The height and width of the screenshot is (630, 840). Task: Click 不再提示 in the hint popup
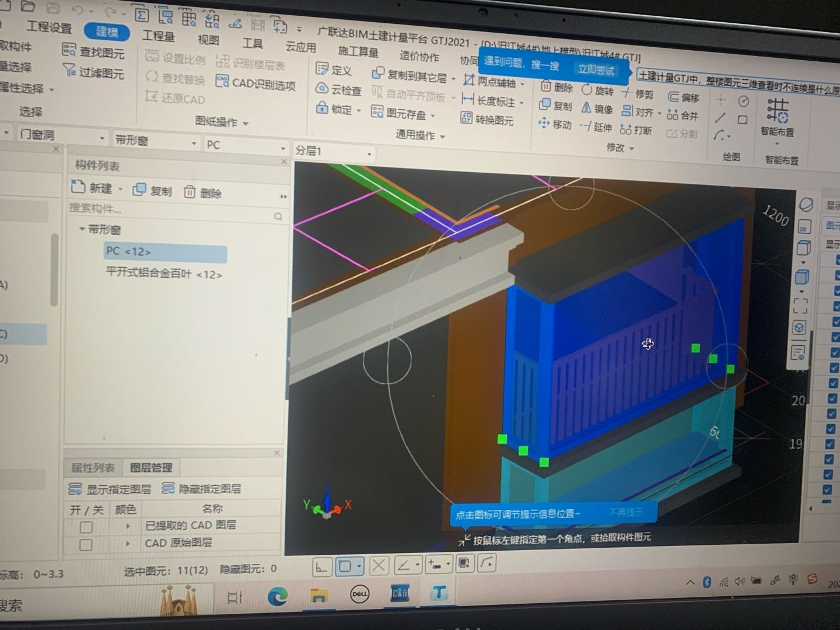(x=626, y=512)
